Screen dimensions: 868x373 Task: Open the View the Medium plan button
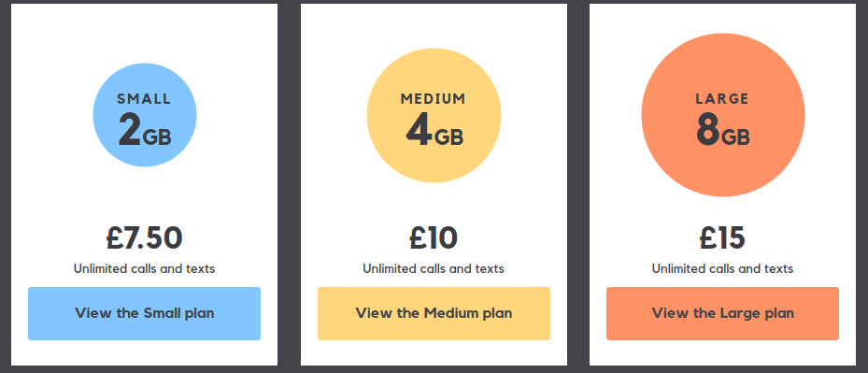point(434,313)
